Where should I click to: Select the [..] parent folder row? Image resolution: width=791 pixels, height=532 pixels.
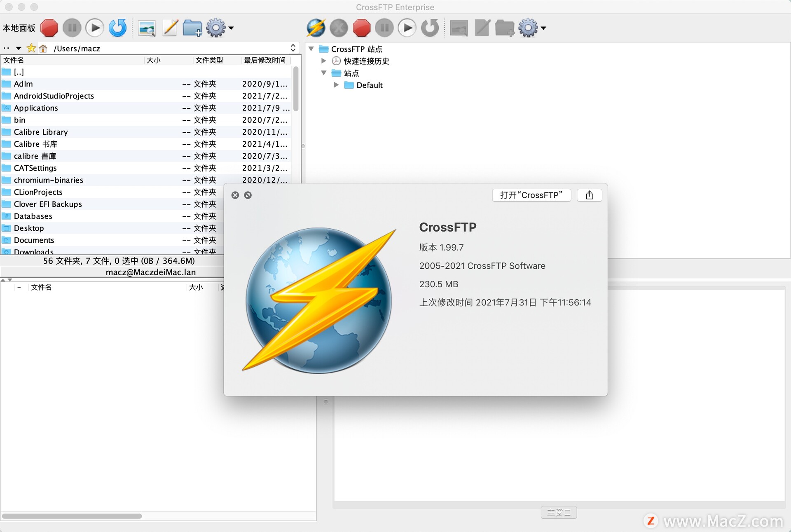pyautogui.click(x=146, y=72)
